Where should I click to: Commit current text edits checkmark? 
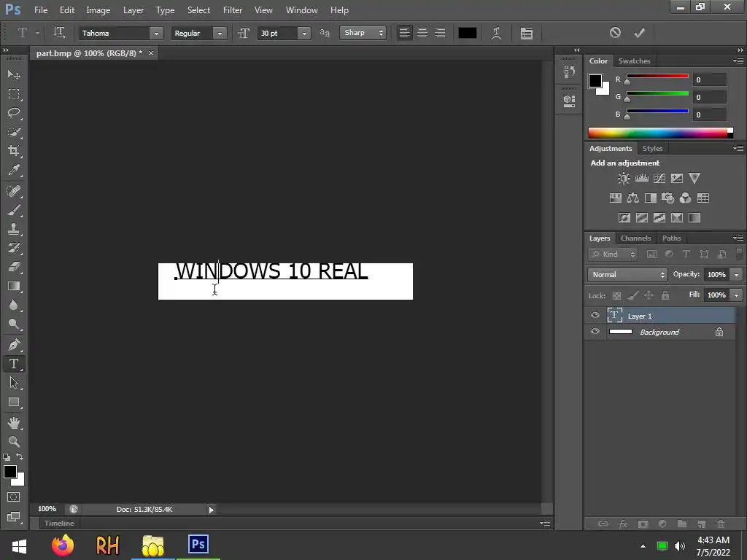639,32
